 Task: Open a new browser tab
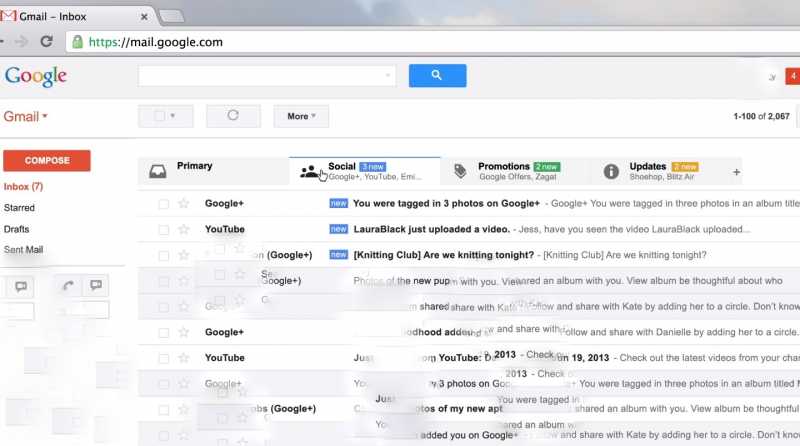coord(171,17)
